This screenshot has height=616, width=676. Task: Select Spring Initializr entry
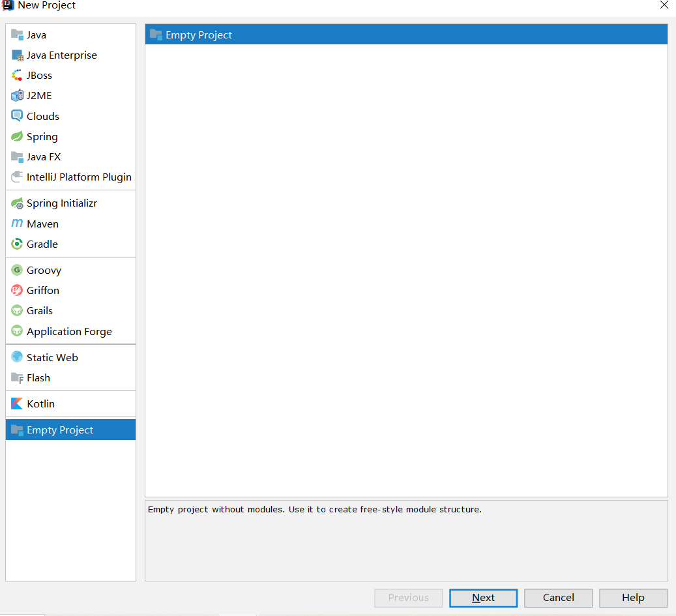70,203
